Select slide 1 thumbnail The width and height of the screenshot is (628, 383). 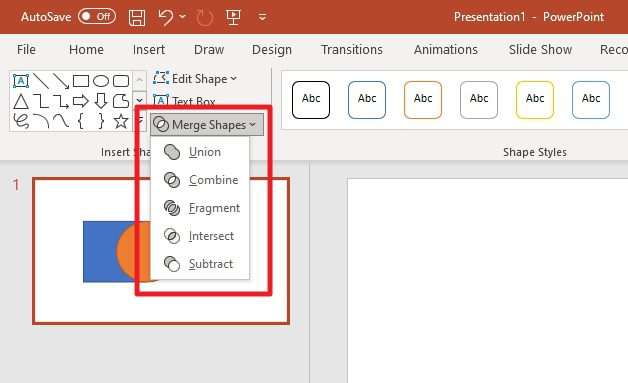click(x=161, y=251)
